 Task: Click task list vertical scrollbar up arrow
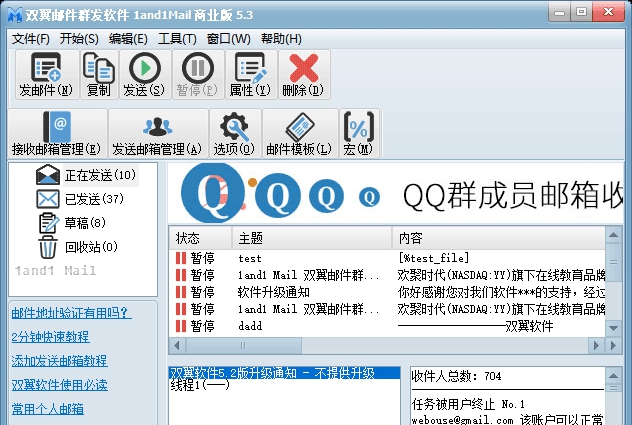[613, 235]
